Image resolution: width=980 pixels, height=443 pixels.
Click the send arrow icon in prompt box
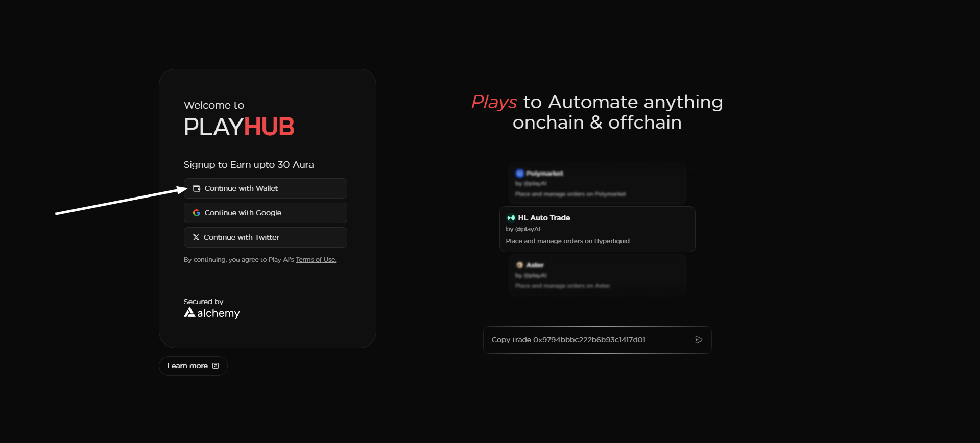[x=699, y=340]
